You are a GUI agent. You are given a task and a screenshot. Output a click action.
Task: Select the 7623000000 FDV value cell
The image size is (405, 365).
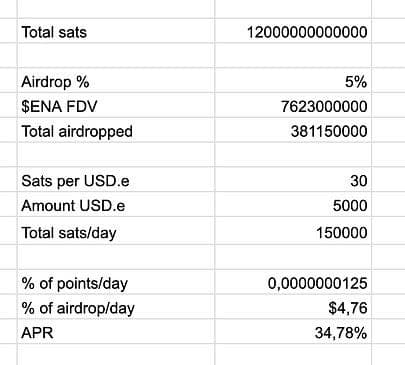pyautogui.click(x=293, y=105)
